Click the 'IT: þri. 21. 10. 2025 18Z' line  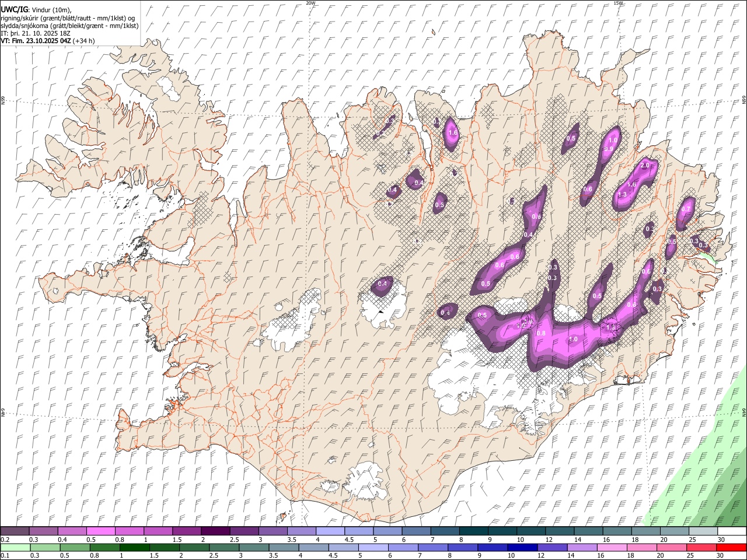pos(36,33)
